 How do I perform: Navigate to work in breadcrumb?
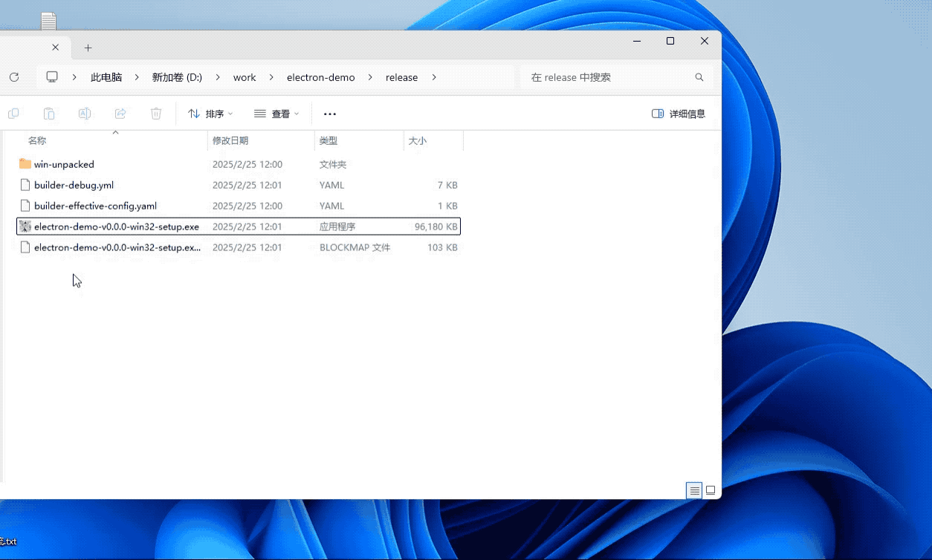click(245, 77)
